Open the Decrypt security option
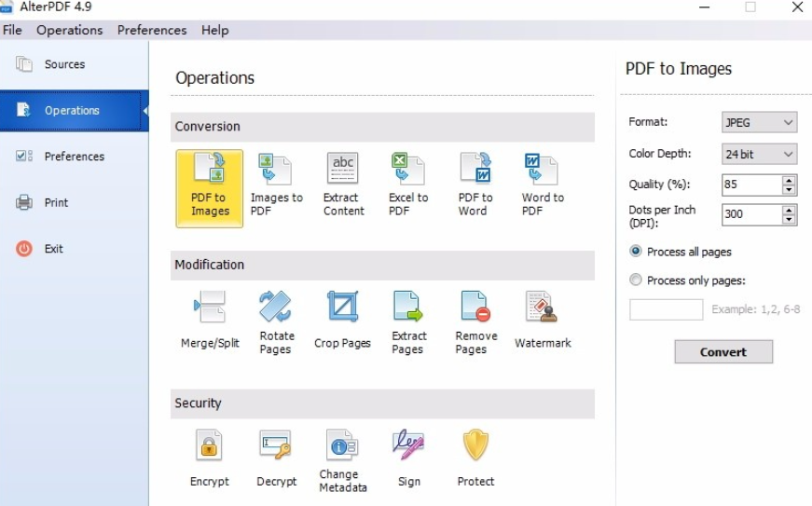 (276, 458)
